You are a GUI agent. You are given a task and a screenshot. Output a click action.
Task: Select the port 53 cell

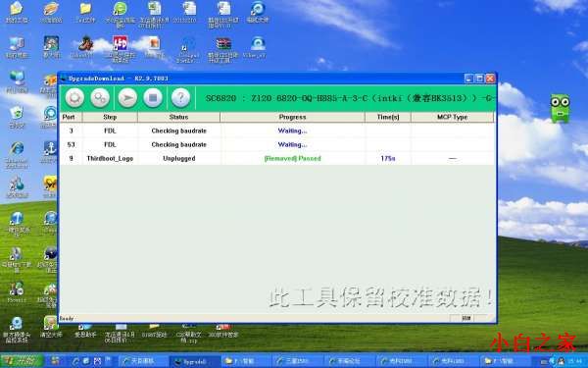(x=71, y=144)
